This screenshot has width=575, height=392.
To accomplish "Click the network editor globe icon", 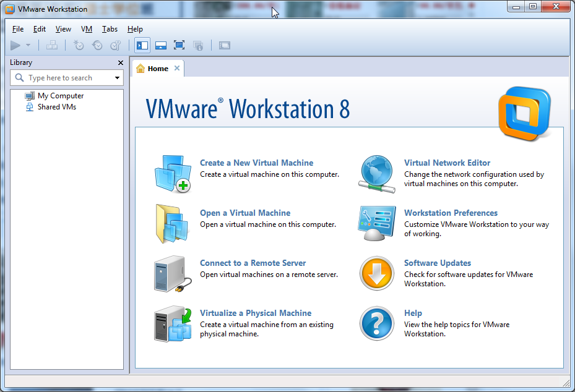I will tap(376, 174).
